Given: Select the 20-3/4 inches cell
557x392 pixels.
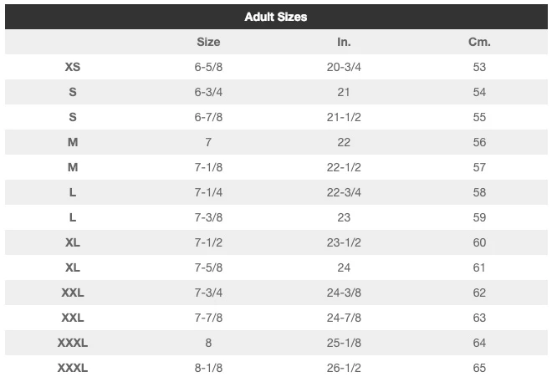Looking at the screenshot, I should 344,67.
